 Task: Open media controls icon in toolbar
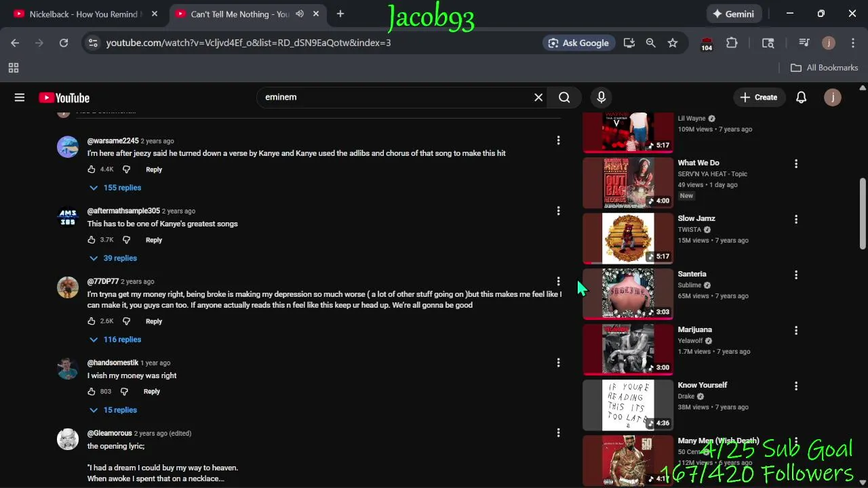click(x=804, y=43)
